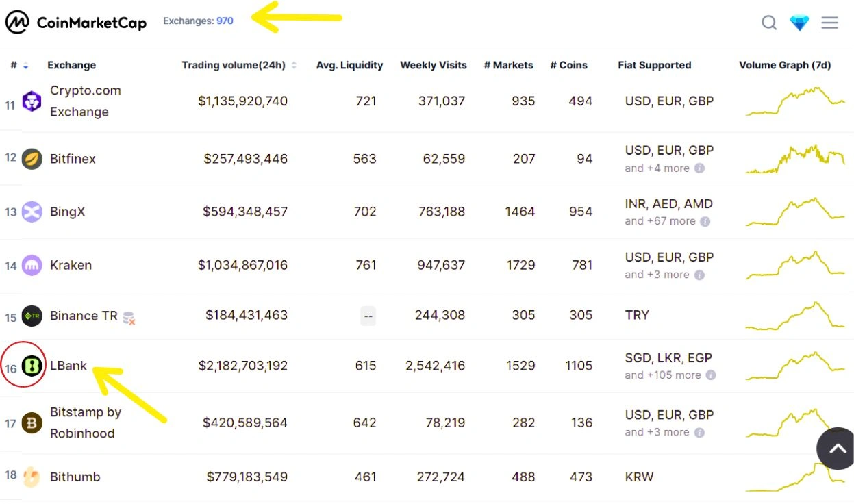Click 'and +67 more' for BingX

(x=660, y=221)
